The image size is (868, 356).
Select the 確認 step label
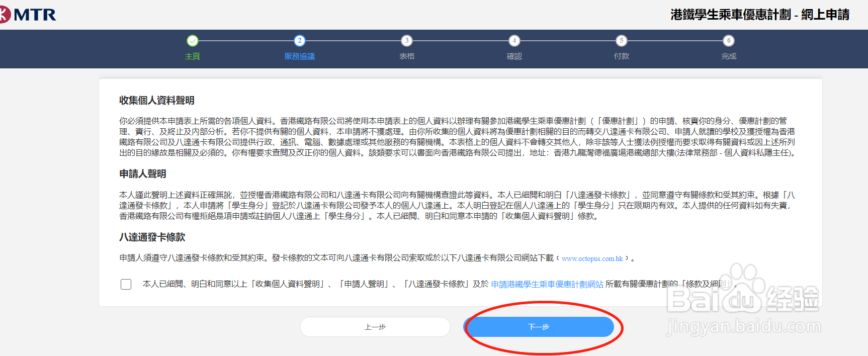[514, 56]
